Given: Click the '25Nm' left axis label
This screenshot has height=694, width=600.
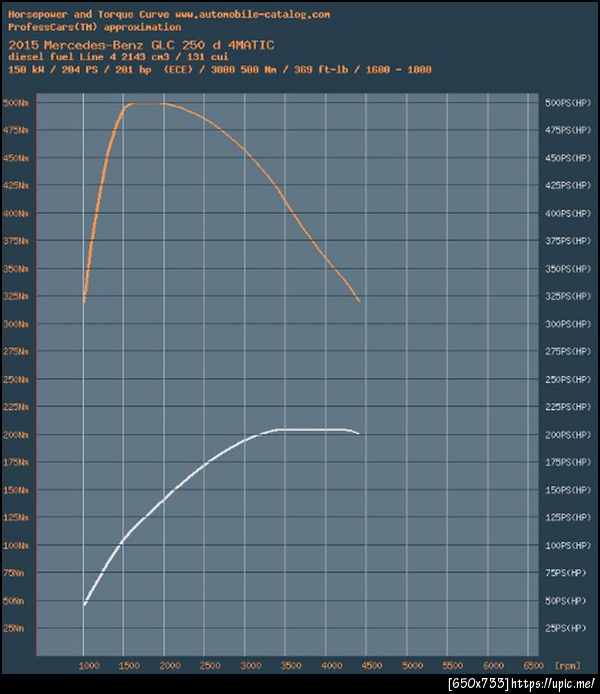Looking at the screenshot, I should pos(13,628).
